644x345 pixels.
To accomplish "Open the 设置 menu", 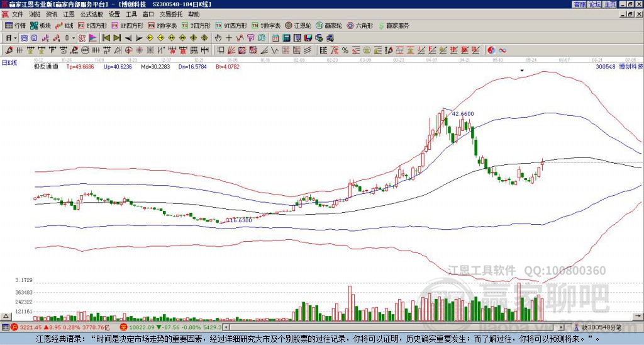I will pos(114,14).
